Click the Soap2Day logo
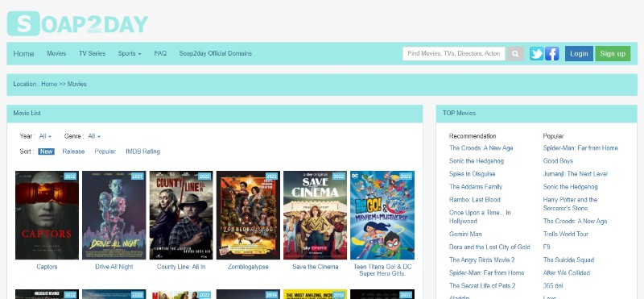Viewport: 644px width, 299px height. [77, 23]
